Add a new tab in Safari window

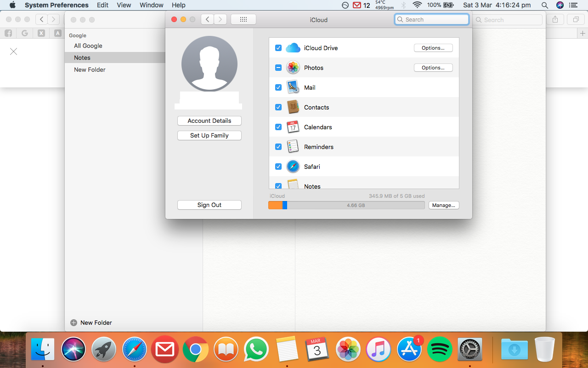coord(583,33)
